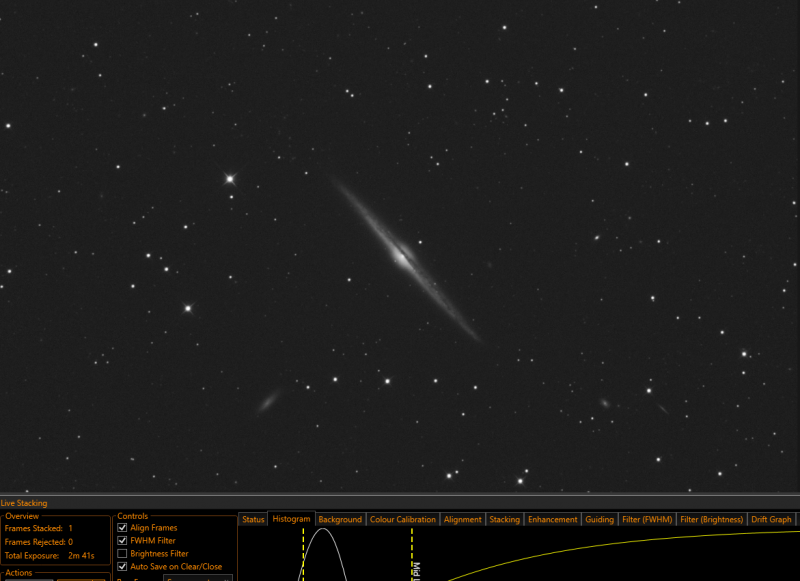The width and height of the screenshot is (800, 581).
Task: Click the white histogram curve peak
Action: (323, 529)
